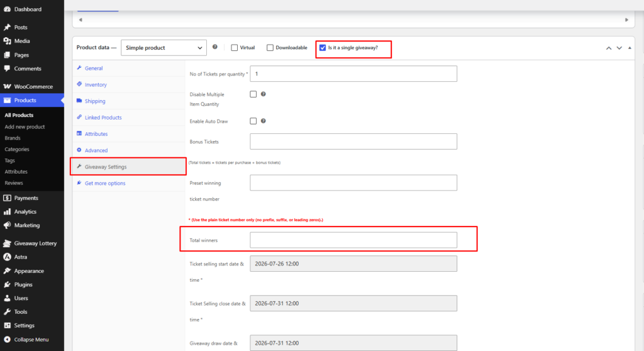Click the Giveaway Lottery menu icon
This screenshot has width=644, height=351.
[7, 243]
